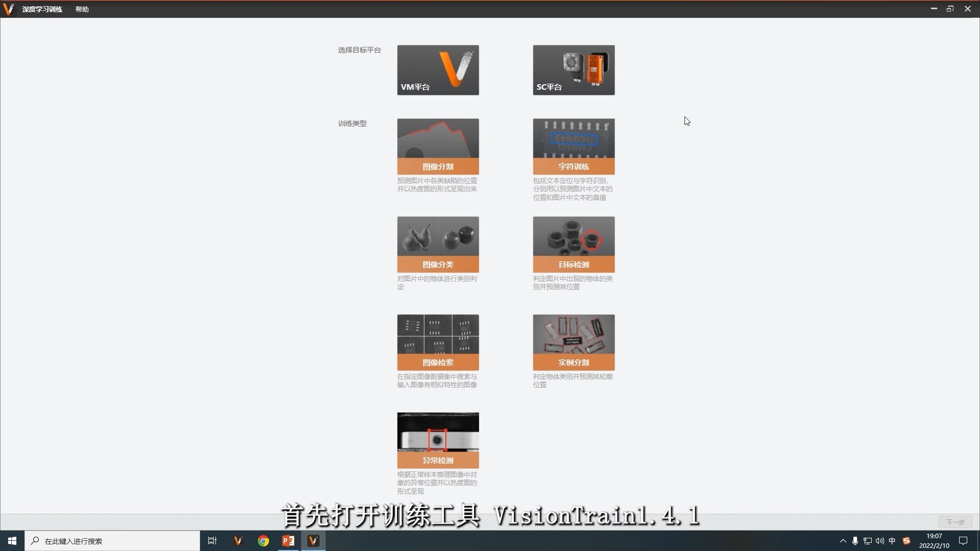This screenshot has height=551, width=980.
Task: Toggle the 中 input language indicator
Action: (x=892, y=541)
